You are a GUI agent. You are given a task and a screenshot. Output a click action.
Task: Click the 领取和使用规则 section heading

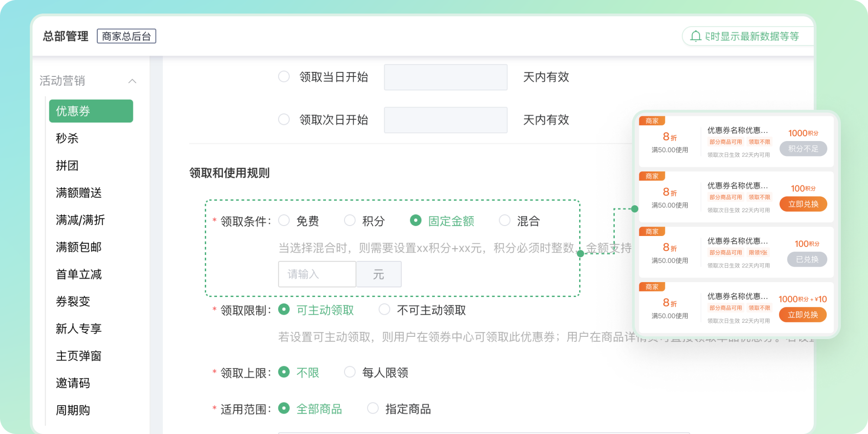pos(230,173)
